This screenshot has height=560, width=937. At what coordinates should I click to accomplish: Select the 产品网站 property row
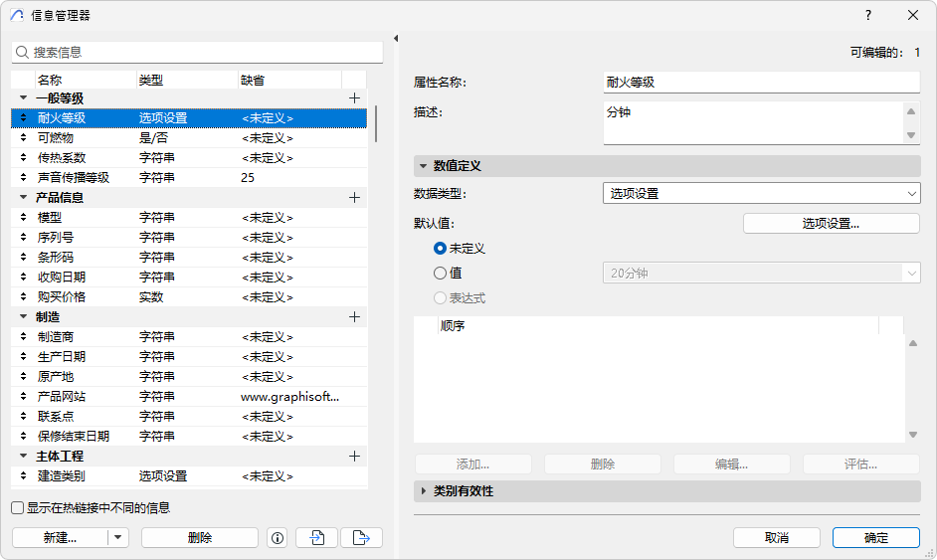pyautogui.click(x=189, y=397)
